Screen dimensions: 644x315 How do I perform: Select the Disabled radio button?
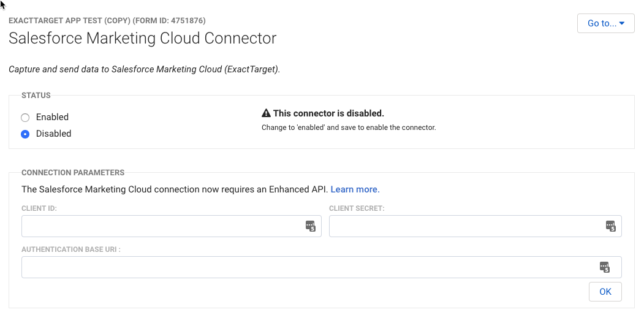coord(25,134)
